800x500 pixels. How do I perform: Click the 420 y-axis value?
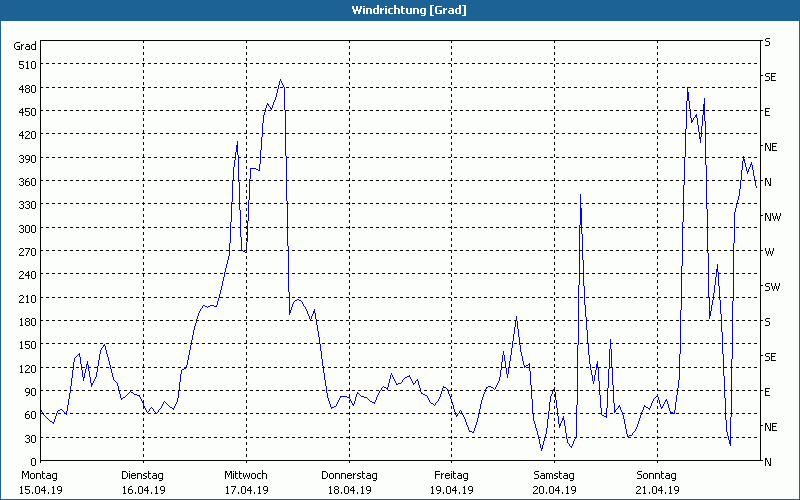(28, 135)
